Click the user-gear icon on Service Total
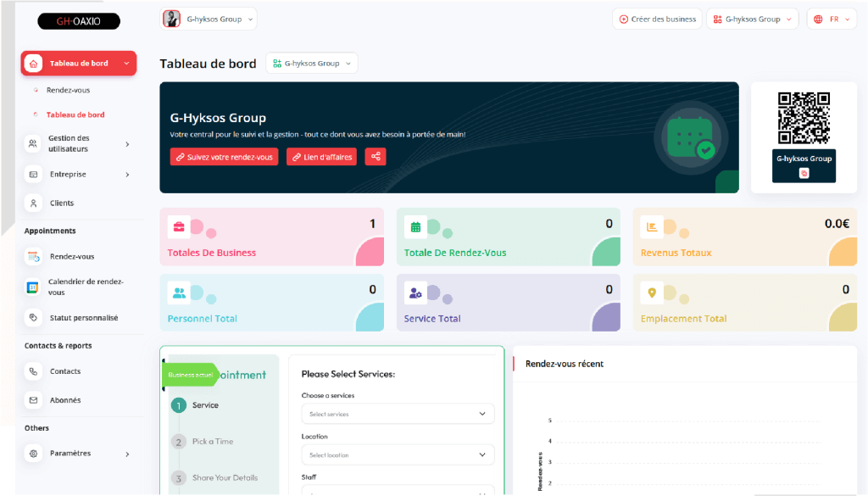Image resolution: width=868 pixels, height=496 pixels. 415,293
